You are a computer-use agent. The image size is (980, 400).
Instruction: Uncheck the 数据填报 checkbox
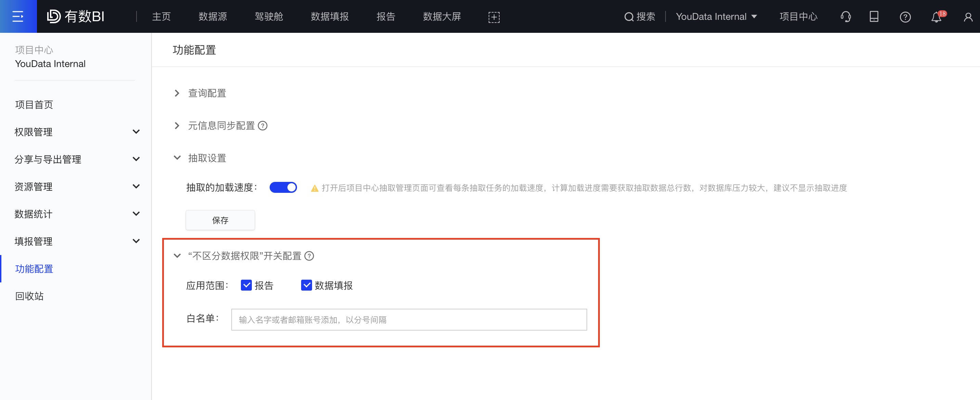tap(307, 285)
